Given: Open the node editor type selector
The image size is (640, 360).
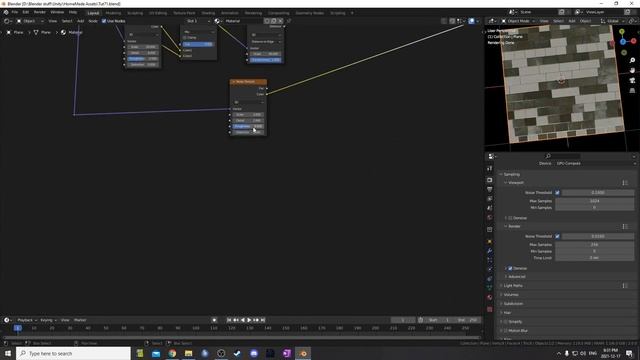Looking at the screenshot, I should pos(7,21).
